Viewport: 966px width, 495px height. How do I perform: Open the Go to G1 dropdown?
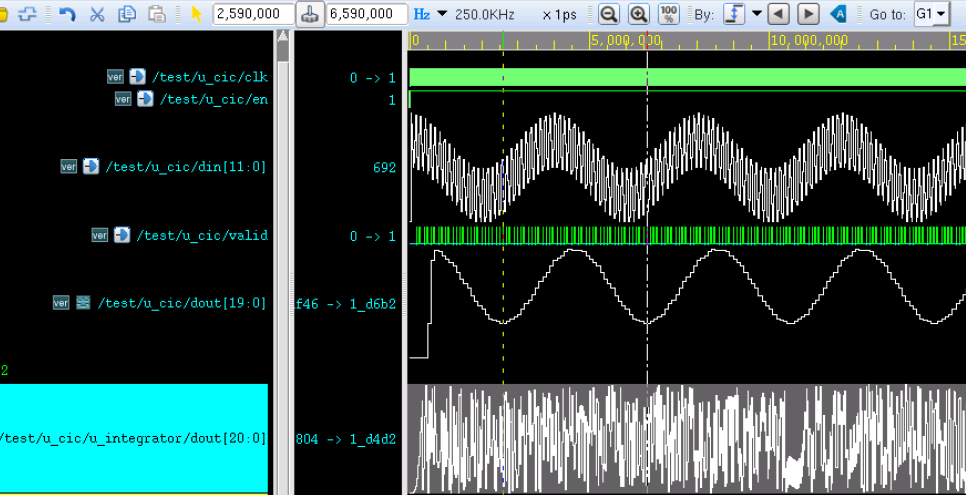pos(931,14)
